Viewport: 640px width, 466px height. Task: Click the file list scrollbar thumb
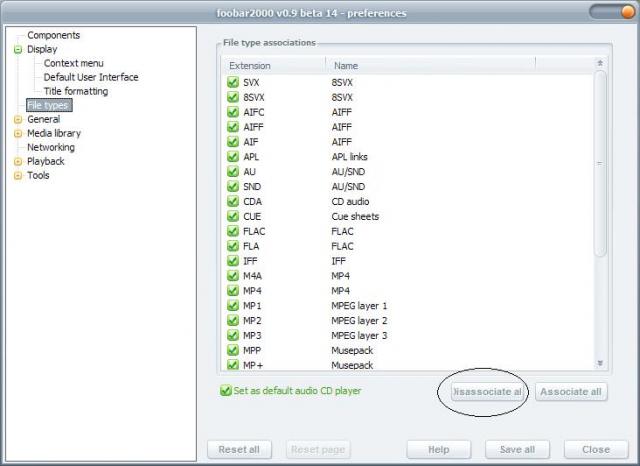600,163
